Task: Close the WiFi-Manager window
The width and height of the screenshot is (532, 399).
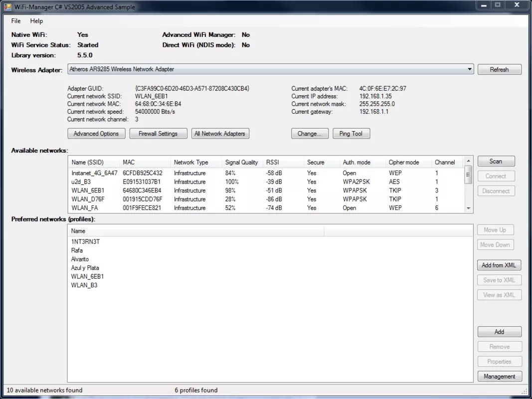Action: [517, 5]
